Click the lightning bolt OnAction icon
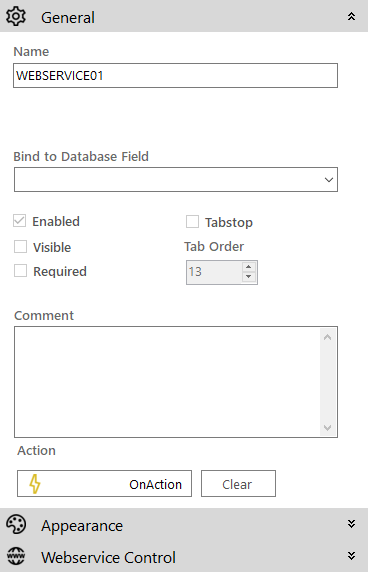This screenshot has height=572, width=368. tap(35, 484)
